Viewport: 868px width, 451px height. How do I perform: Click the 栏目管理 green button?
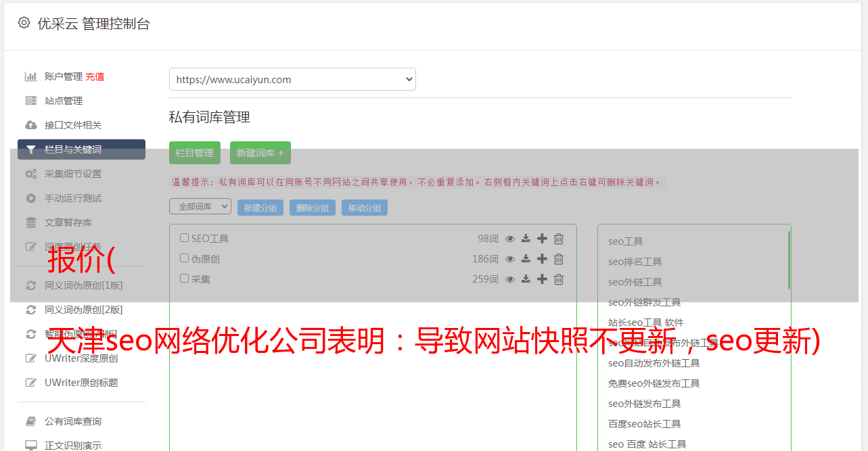[195, 153]
